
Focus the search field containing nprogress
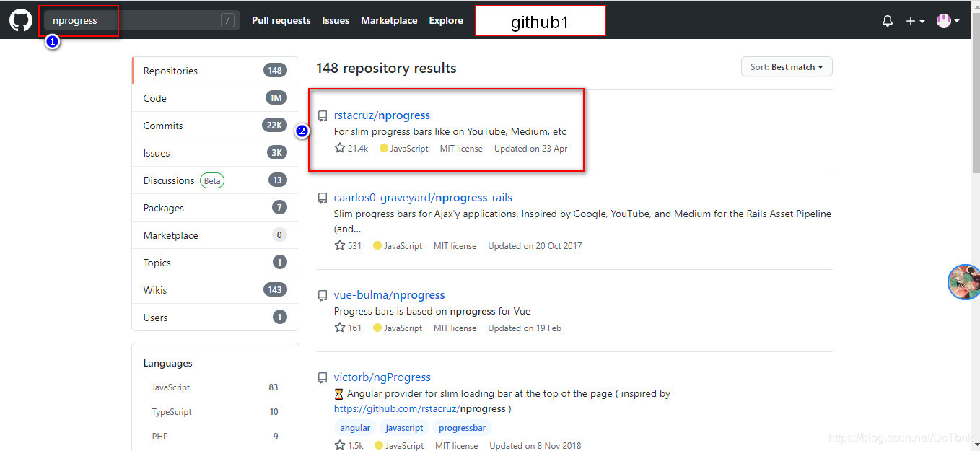141,21
